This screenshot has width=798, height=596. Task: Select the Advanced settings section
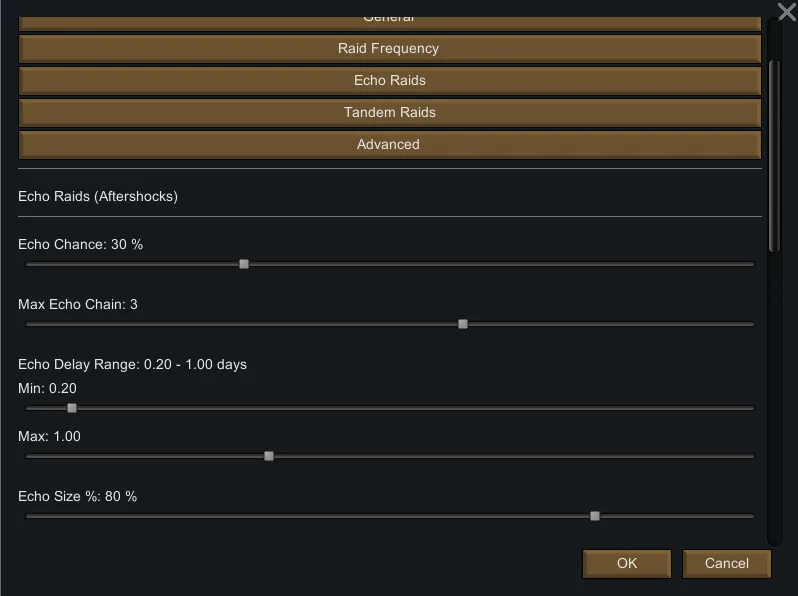pyautogui.click(x=389, y=144)
